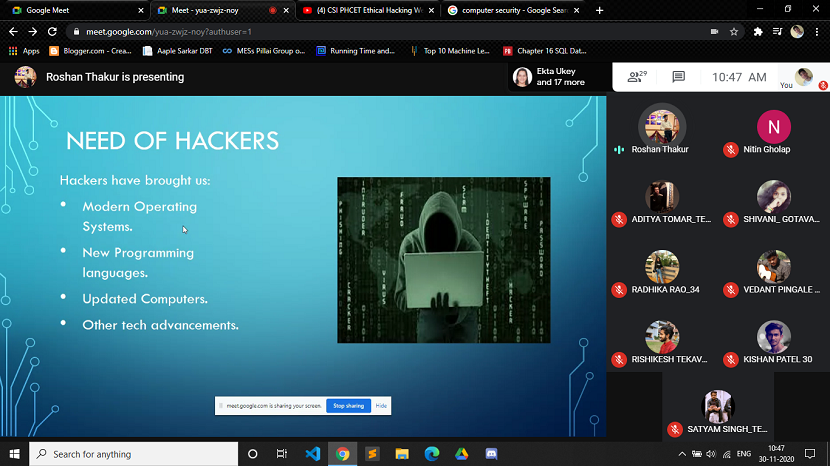
Task: Open Cortana circle icon in taskbar
Action: pyautogui.click(x=252, y=454)
